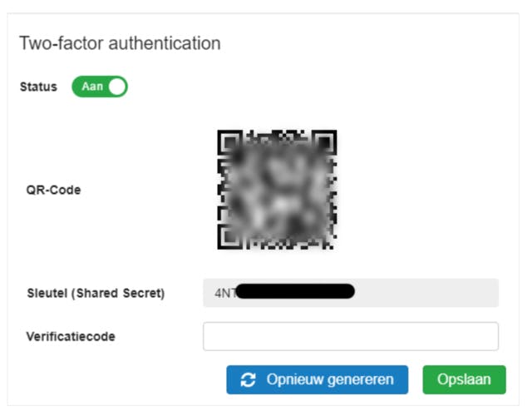Image resolution: width=532 pixels, height=416 pixels.
Task: Click the black redaction bar over the key
Action: coord(295,292)
